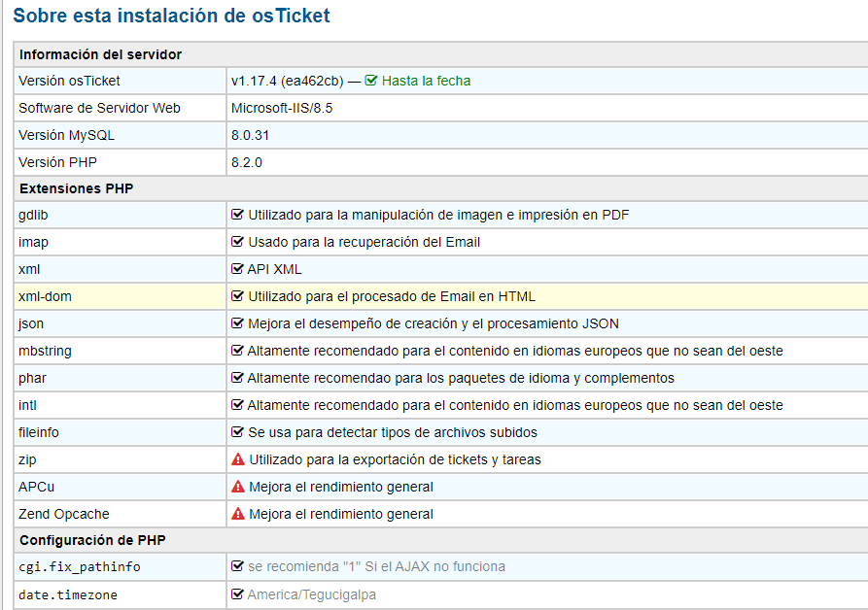Click the check icon in fileinfo row
The width and height of the screenshot is (868, 610).
237,432
